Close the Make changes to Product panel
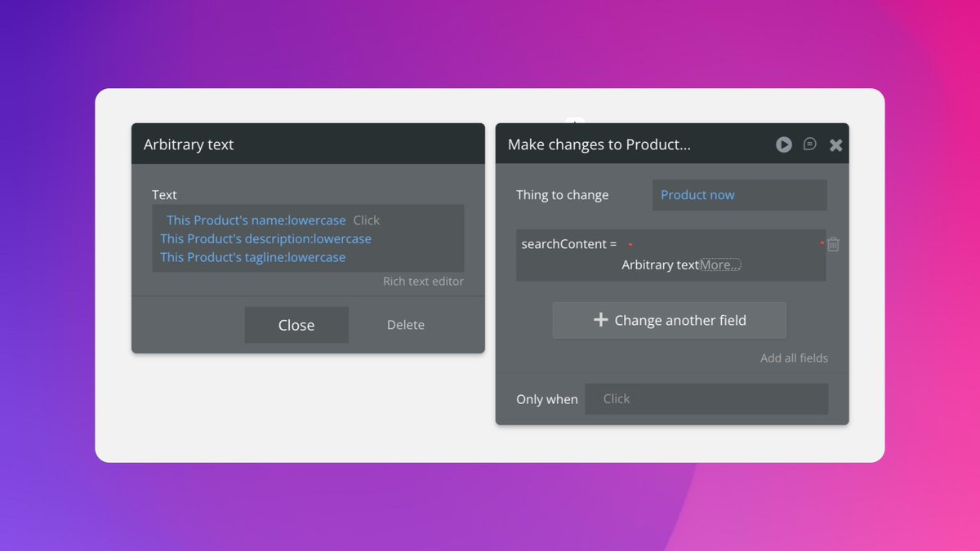Image resolution: width=980 pixels, height=551 pixels. click(835, 144)
